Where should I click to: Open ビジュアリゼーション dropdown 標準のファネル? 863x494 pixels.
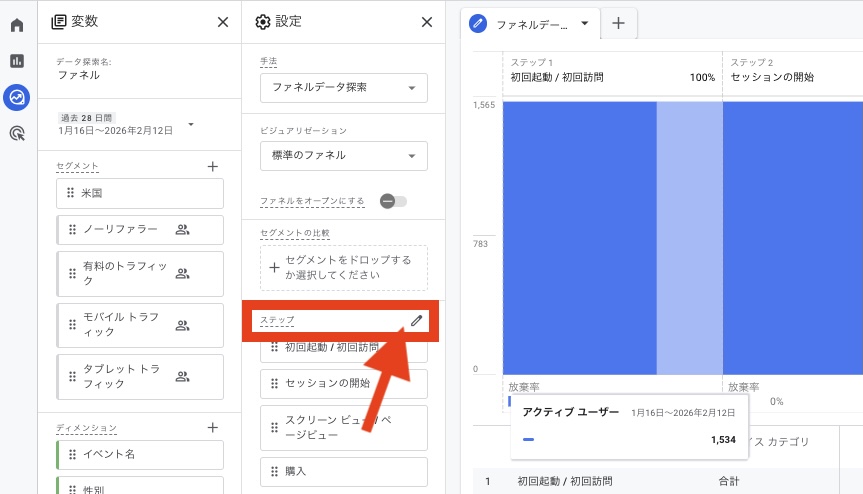343,156
